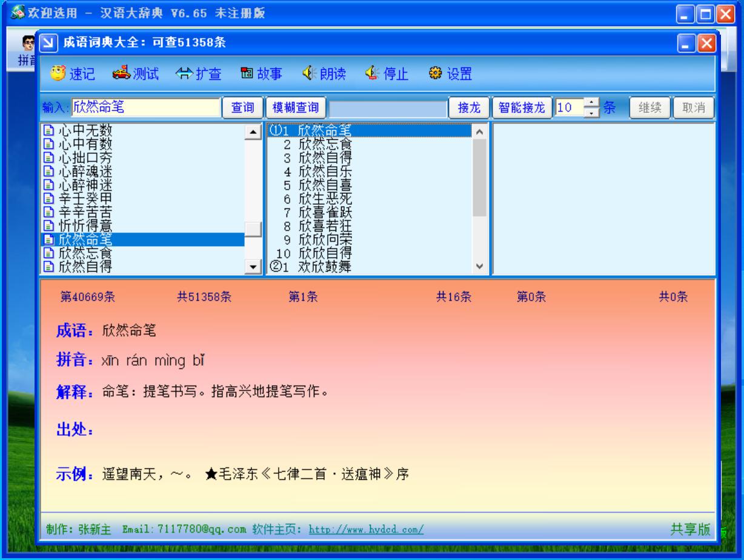Click the 成语词典大全 window title icon
Screen dimensions: 744x560
tap(47, 43)
